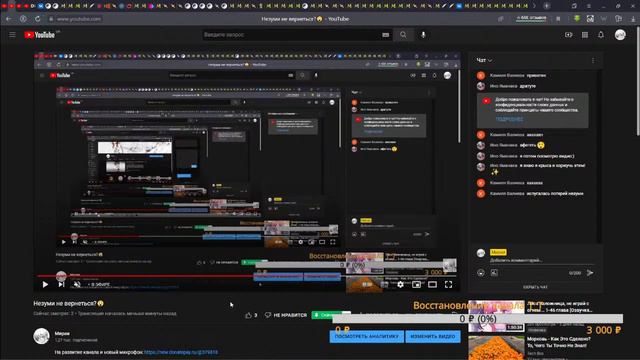Open the donatepay link in the description
640x360 pixels.
(181, 352)
